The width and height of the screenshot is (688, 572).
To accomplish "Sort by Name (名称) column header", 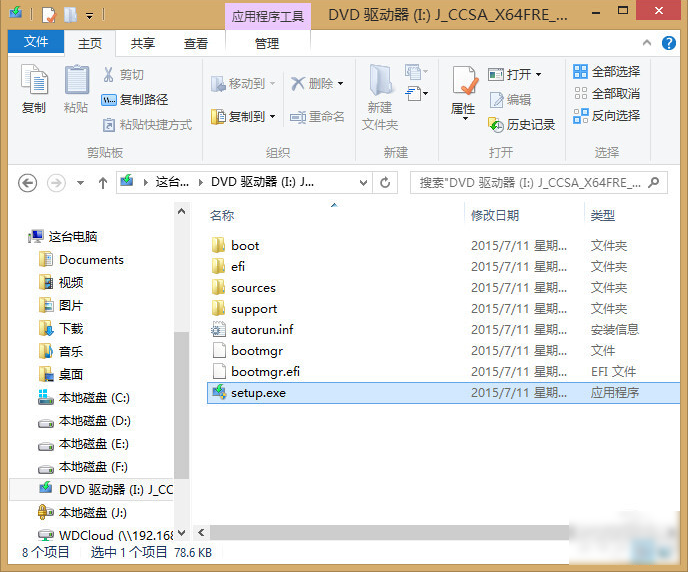I will coord(222,215).
